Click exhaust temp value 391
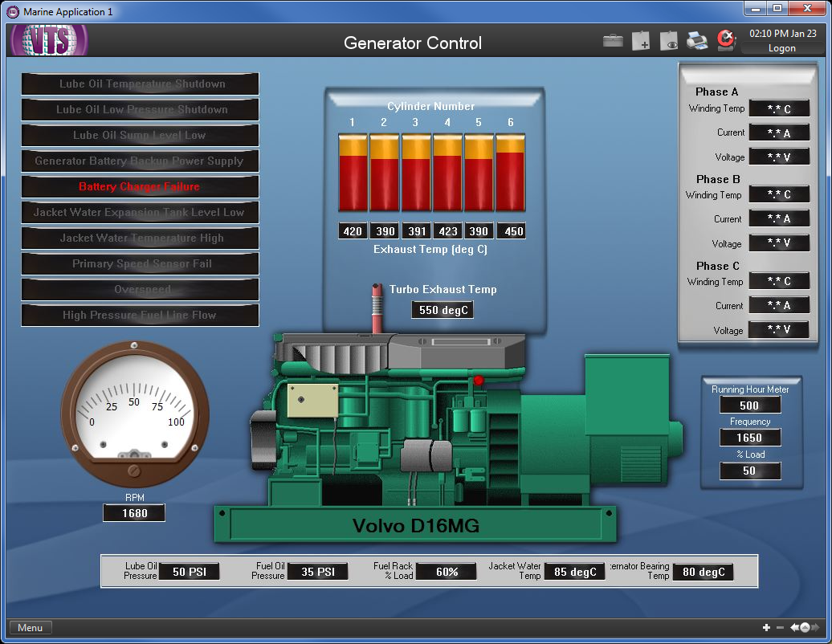The image size is (832, 644). point(417,231)
